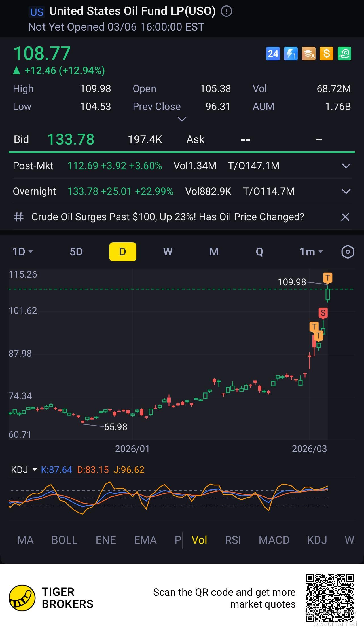364x632 pixels.
Task: Tap the 65.98 low label on chart
Action: pyautogui.click(x=116, y=427)
